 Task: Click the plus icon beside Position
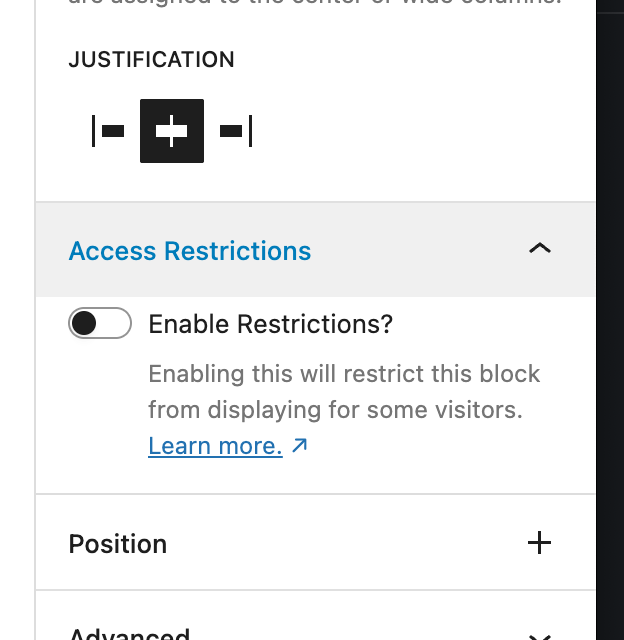(x=540, y=543)
